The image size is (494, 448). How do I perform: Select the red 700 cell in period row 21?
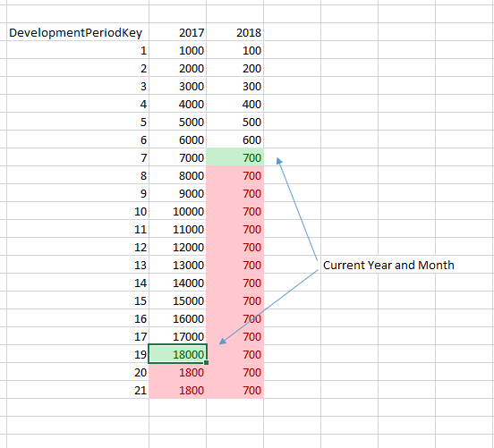coord(235,390)
